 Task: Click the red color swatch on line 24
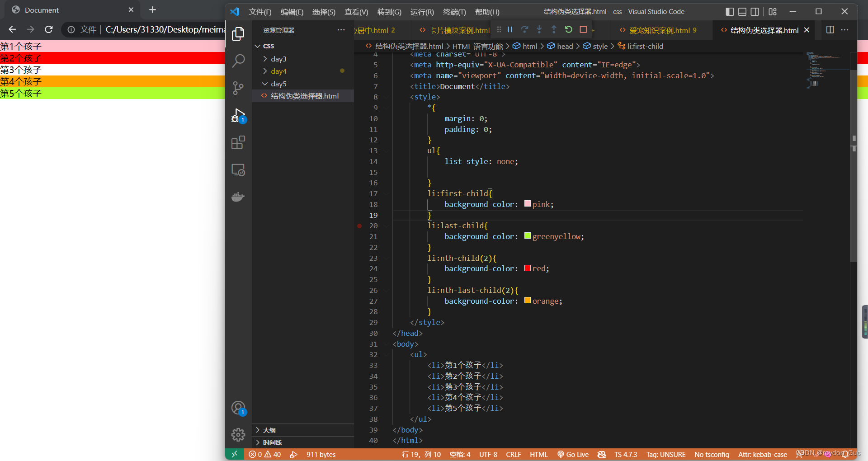[x=527, y=268]
